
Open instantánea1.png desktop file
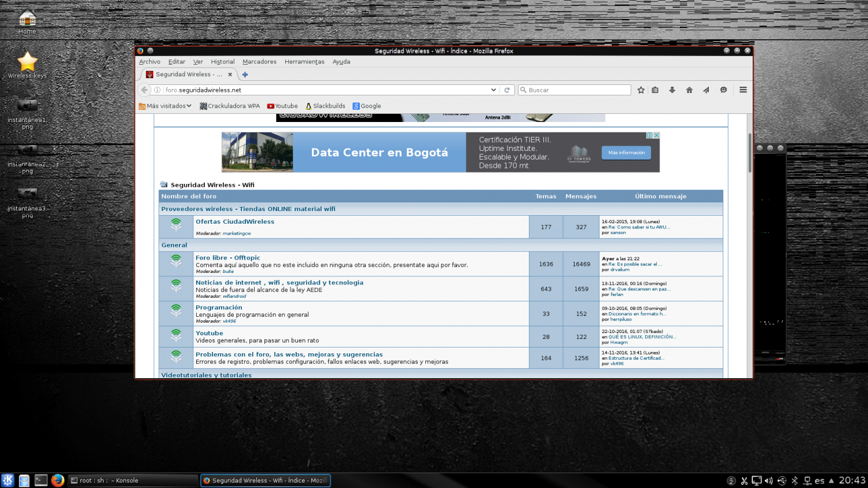click(x=27, y=113)
